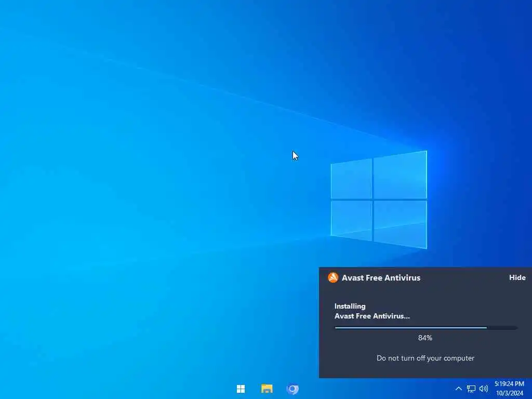Hide the Avast installer popup
The image size is (532, 399).
coord(517,277)
